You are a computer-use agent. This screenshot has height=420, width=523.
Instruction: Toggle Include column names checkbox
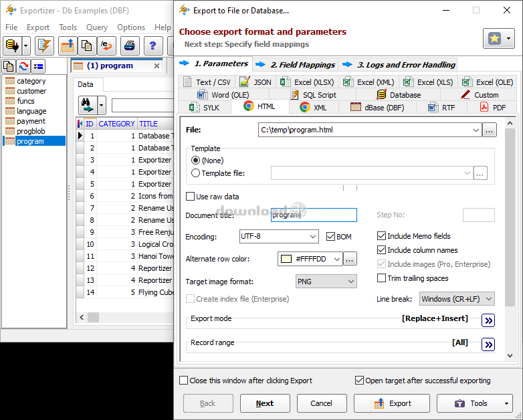point(381,250)
